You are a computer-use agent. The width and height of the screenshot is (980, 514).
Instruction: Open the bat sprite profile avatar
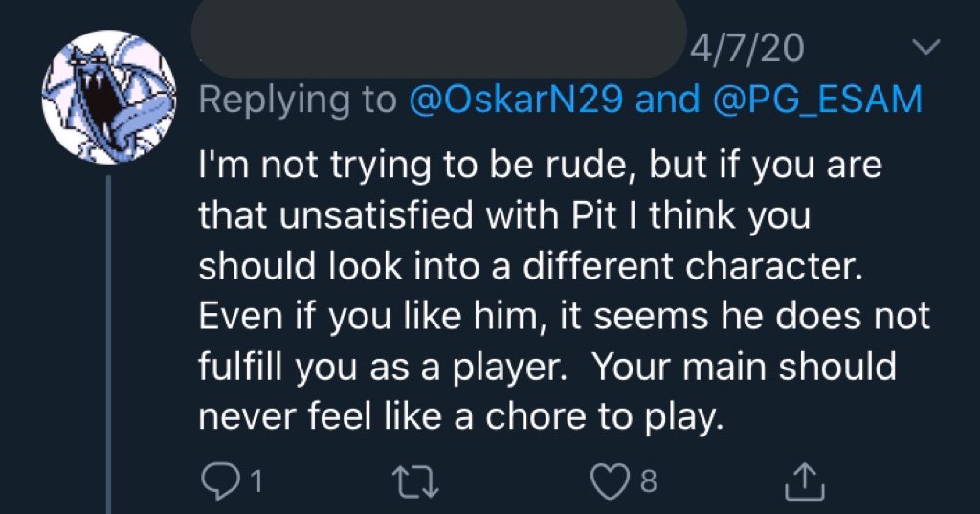pyautogui.click(x=109, y=97)
